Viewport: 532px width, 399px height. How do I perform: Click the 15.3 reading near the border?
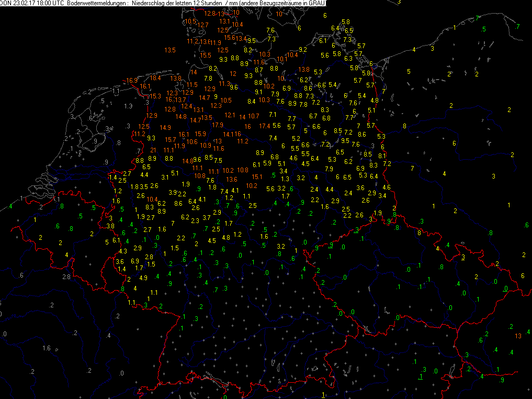155,96
